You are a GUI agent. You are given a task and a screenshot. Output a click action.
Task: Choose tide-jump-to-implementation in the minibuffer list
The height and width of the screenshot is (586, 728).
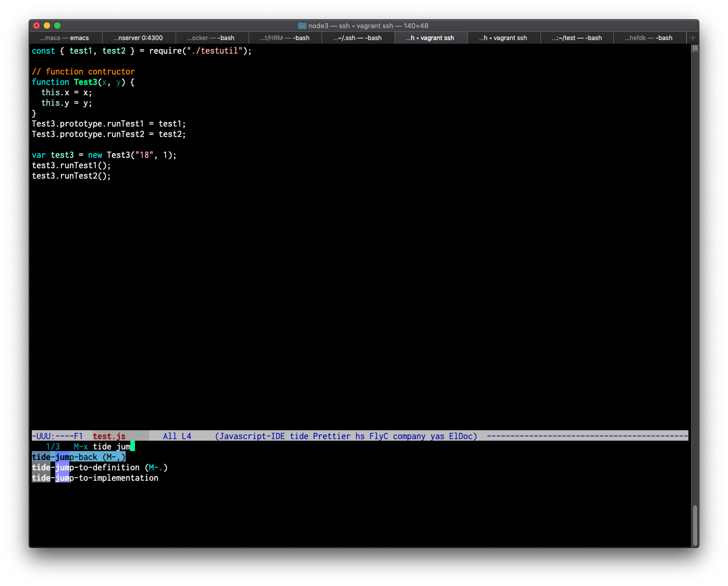(95, 478)
